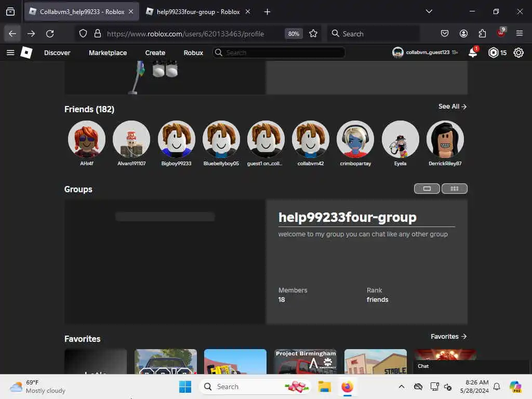Click the Roblox site search field

point(278,52)
